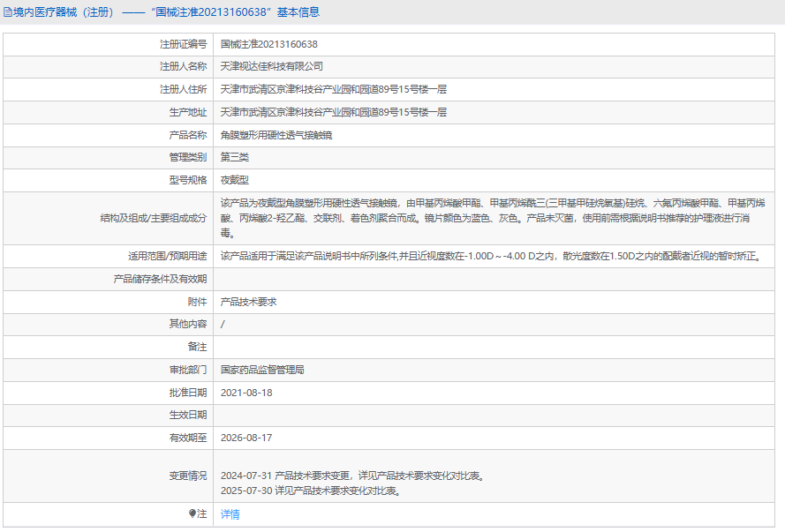
Task: Click the 适用范围/预期用途 label
Action: coord(167,256)
